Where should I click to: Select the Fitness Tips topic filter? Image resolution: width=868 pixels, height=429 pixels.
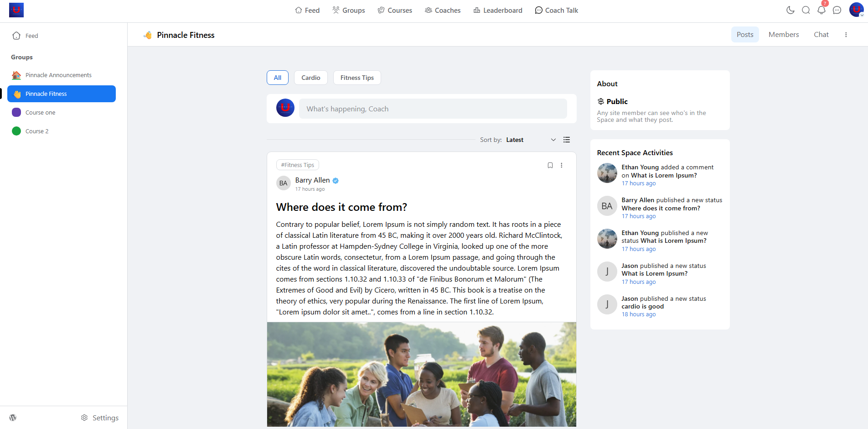[x=357, y=78]
